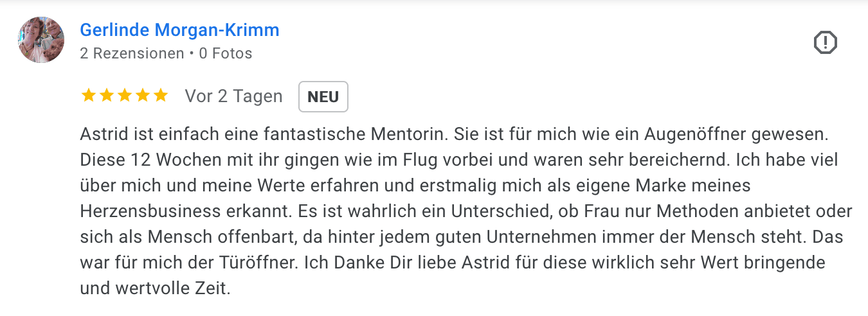Select the third yellow rating star
This screenshot has width=868, height=316.
point(124,96)
